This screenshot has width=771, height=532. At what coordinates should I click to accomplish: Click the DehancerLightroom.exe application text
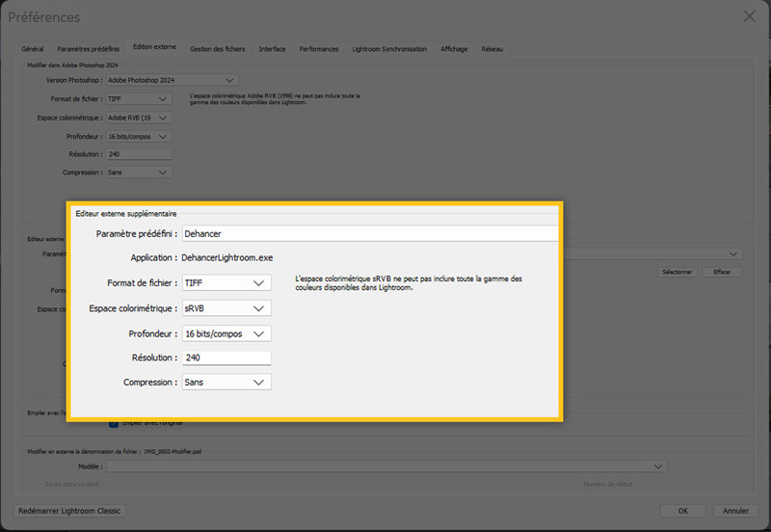point(227,257)
